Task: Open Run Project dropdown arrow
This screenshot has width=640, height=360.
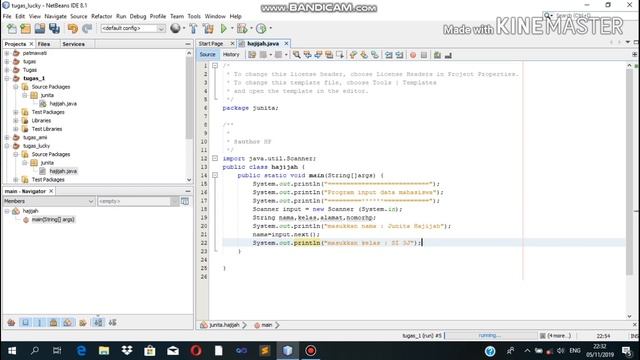Action: (x=232, y=28)
